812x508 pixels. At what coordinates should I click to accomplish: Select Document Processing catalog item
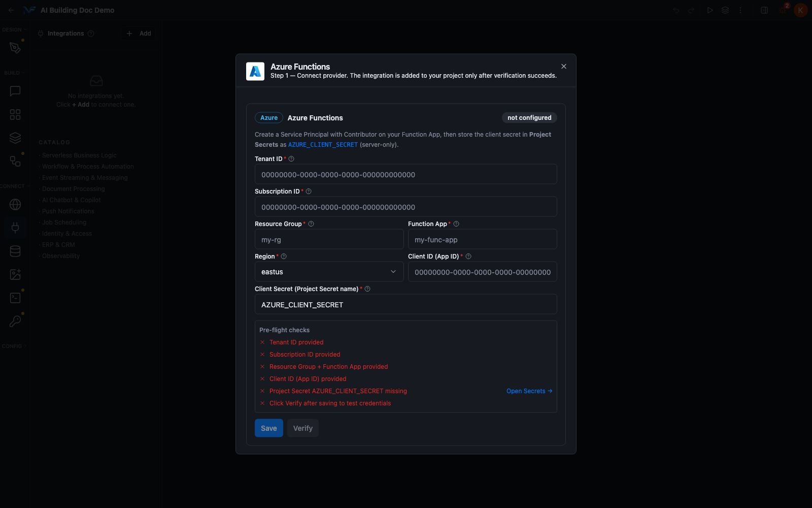click(x=73, y=189)
